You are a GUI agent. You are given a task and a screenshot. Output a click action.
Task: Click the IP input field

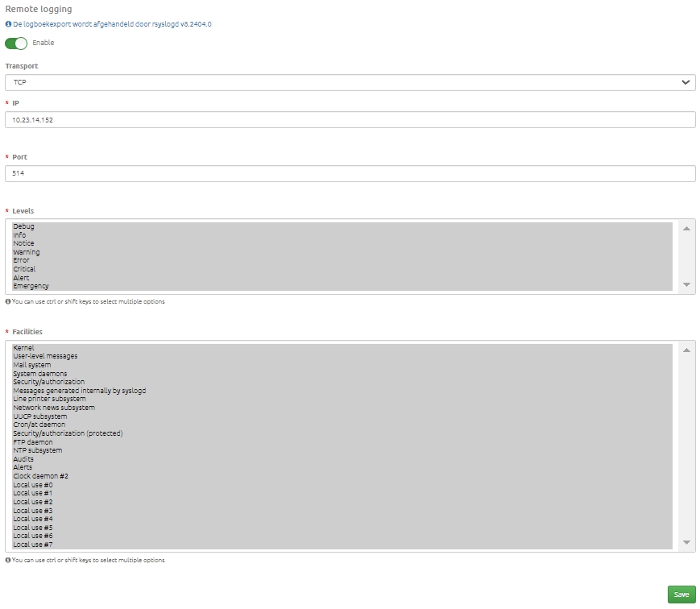pos(350,120)
